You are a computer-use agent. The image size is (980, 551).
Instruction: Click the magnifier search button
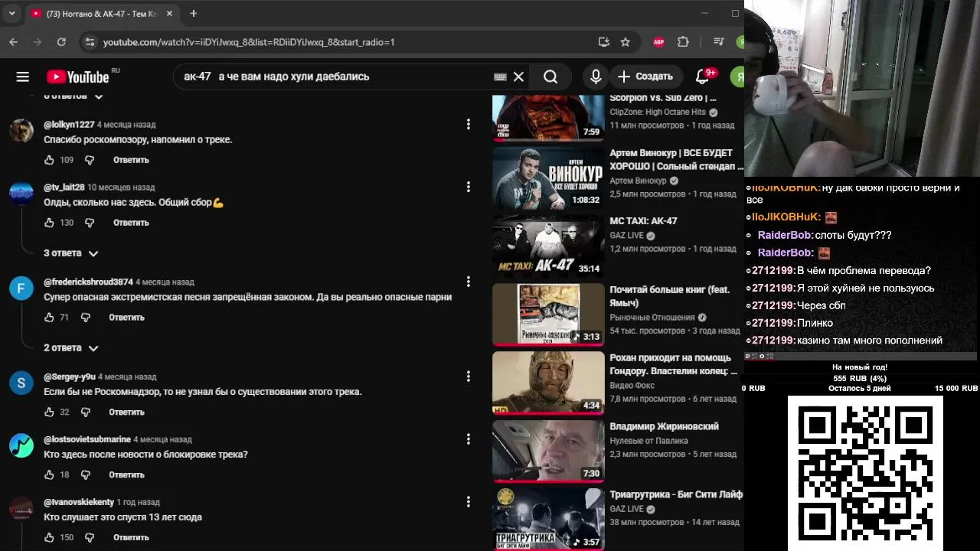[550, 77]
